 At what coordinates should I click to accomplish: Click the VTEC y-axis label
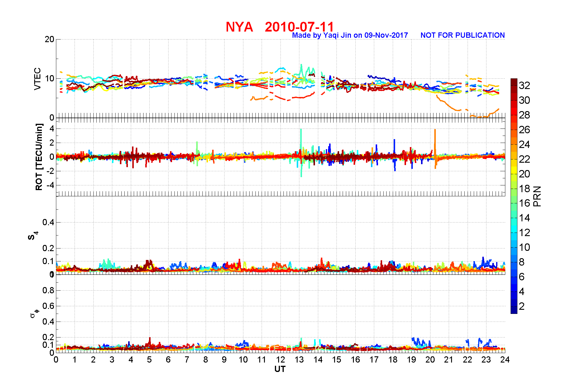coord(37,79)
